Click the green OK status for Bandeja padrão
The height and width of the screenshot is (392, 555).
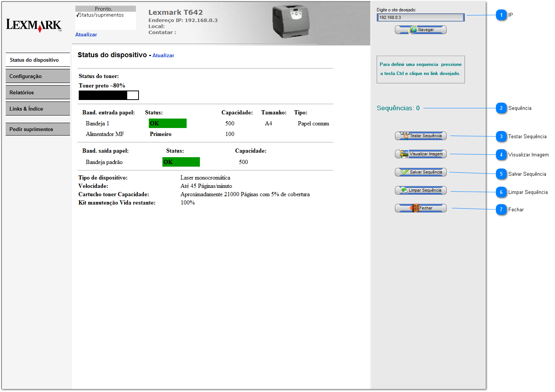(181, 162)
